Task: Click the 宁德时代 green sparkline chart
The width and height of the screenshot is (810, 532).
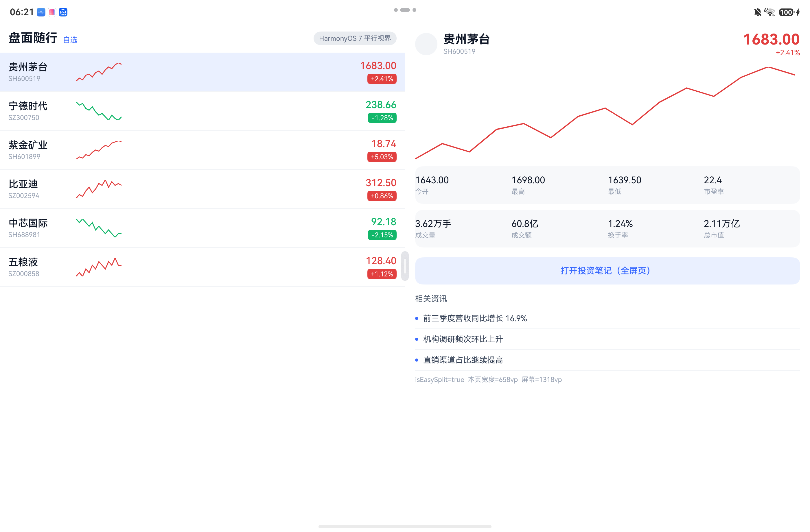Action: [x=99, y=111]
